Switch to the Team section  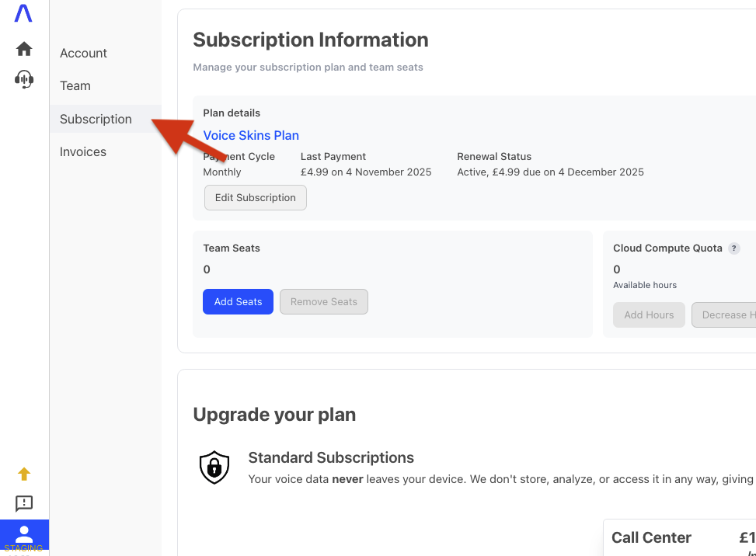[x=75, y=85]
